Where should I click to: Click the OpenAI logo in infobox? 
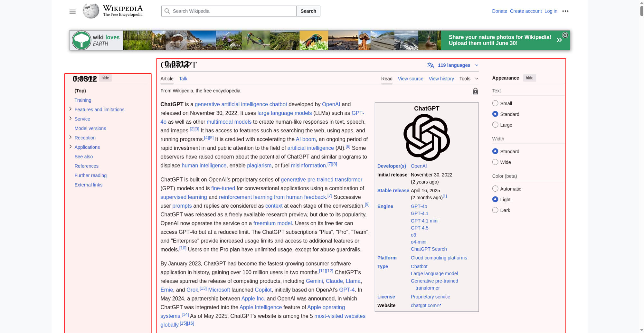click(x=427, y=138)
